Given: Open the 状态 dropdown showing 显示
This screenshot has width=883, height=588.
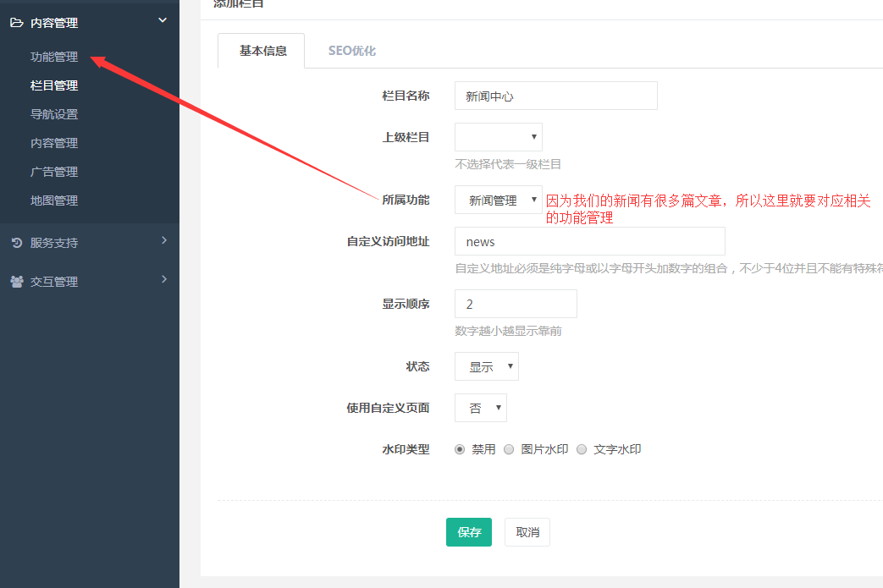Looking at the screenshot, I should 486,366.
